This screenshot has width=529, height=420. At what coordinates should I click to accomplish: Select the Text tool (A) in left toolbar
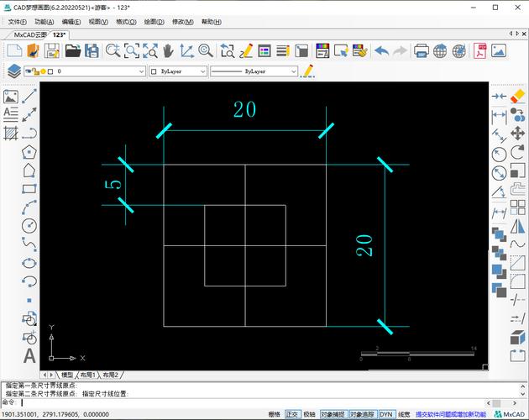[29, 355]
